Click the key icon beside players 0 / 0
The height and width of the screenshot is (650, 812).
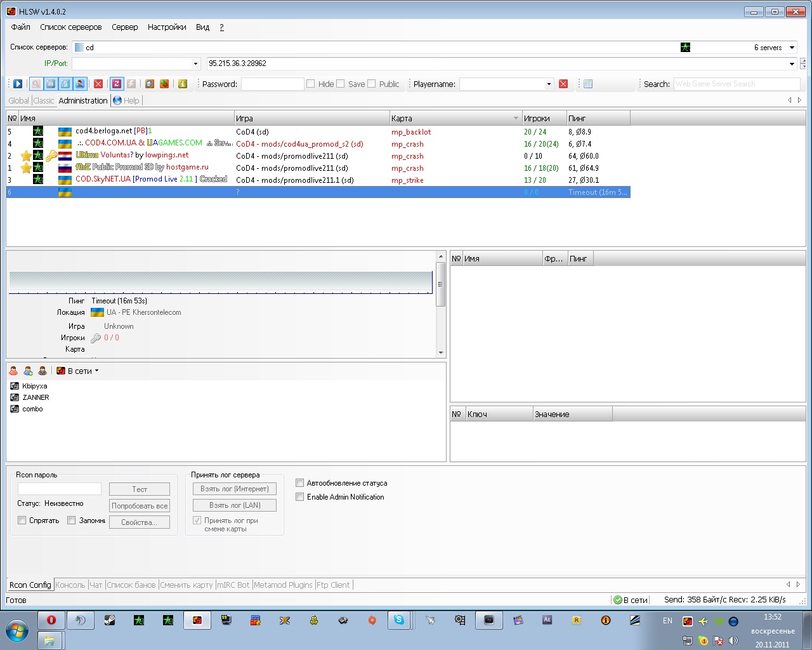96,338
